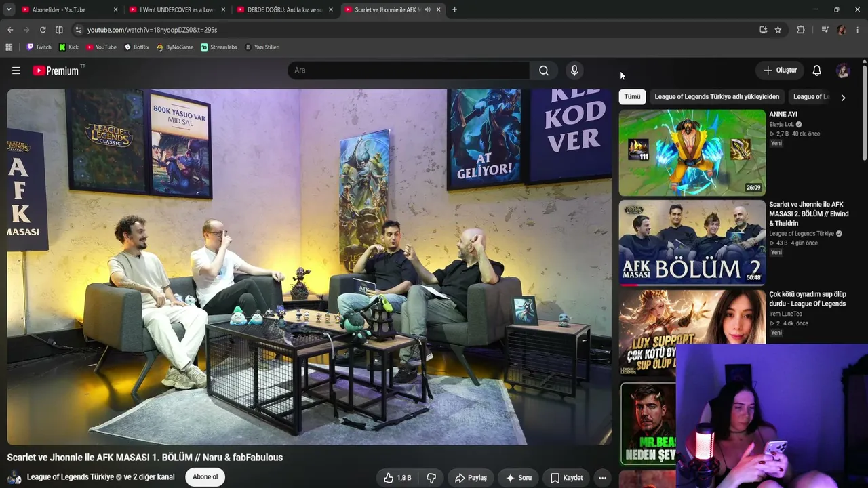Screen dimensions: 868x488
Task: Start voice search with the microphone icon
Action: click(574, 70)
